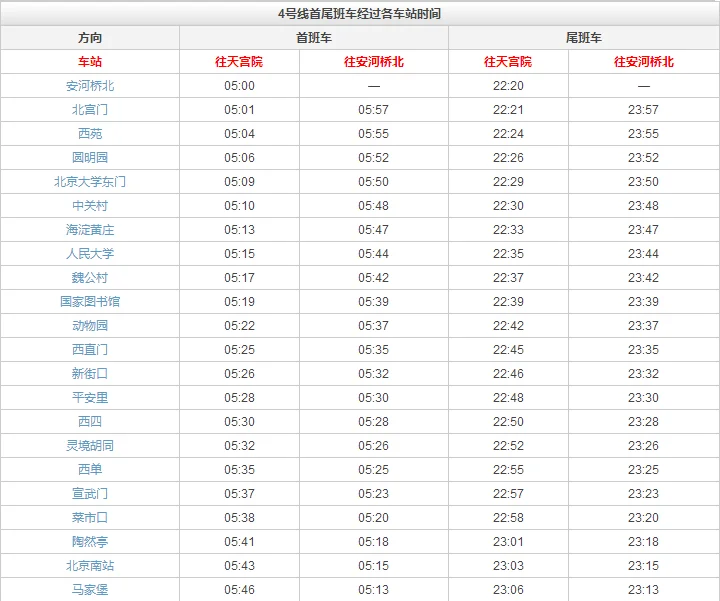
Task: Select the 人民大学 station link
Action: tap(90, 254)
